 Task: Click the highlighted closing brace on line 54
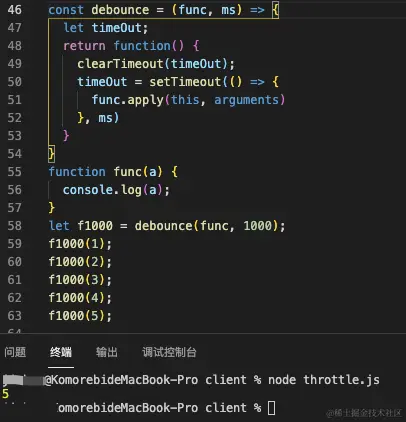(52, 154)
